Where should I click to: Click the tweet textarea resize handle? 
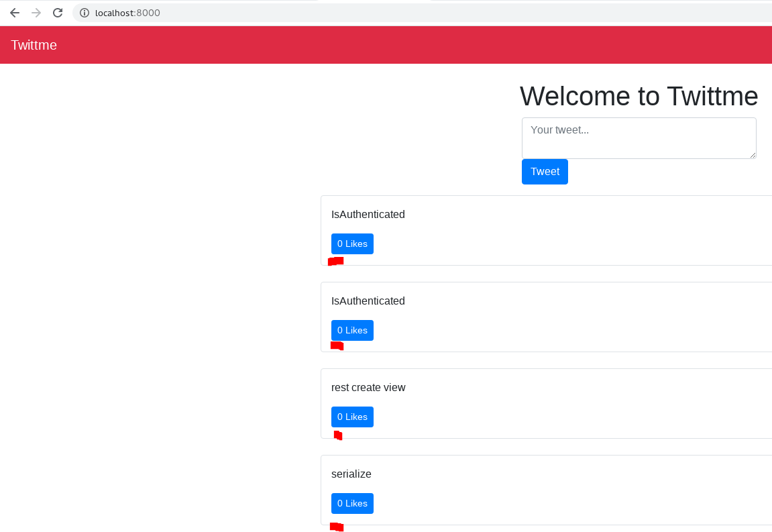pos(753,155)
